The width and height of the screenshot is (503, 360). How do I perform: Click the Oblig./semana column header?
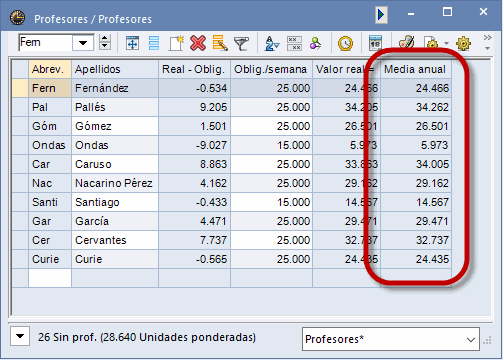pos(271,69)
